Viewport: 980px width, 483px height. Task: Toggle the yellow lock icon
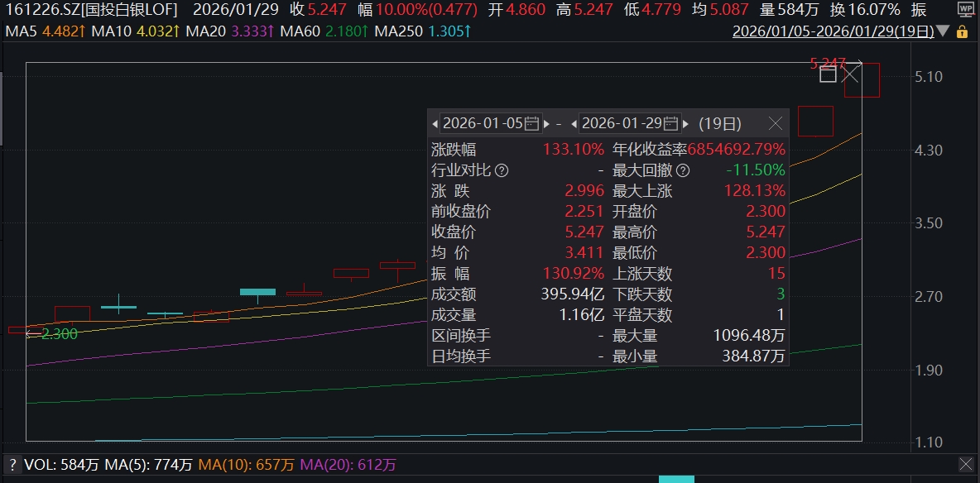pyautogui.click(x=962, y=32)
